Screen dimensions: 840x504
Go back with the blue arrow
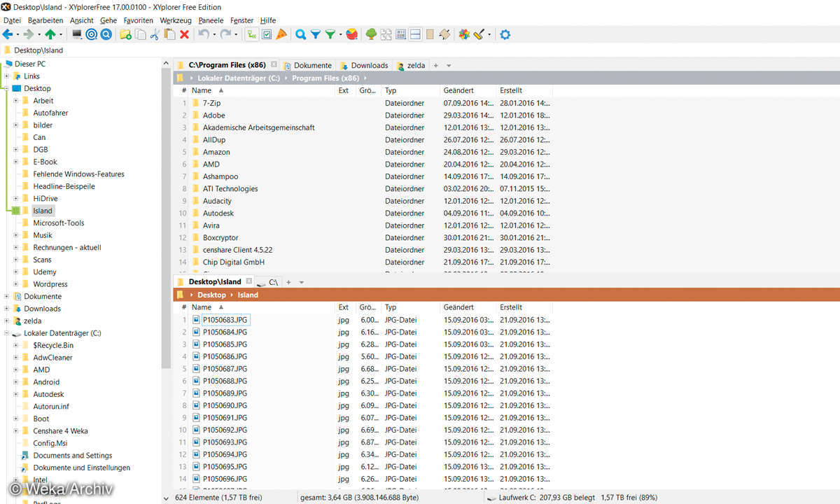click(8, 34)
